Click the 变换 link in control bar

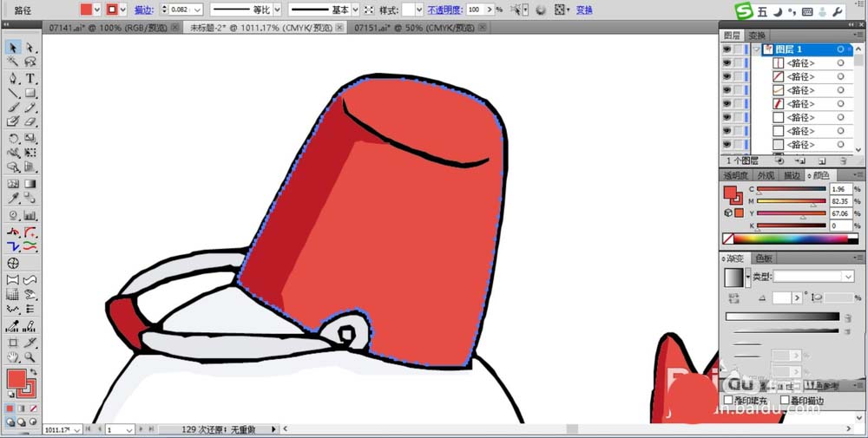coord(584,10)
